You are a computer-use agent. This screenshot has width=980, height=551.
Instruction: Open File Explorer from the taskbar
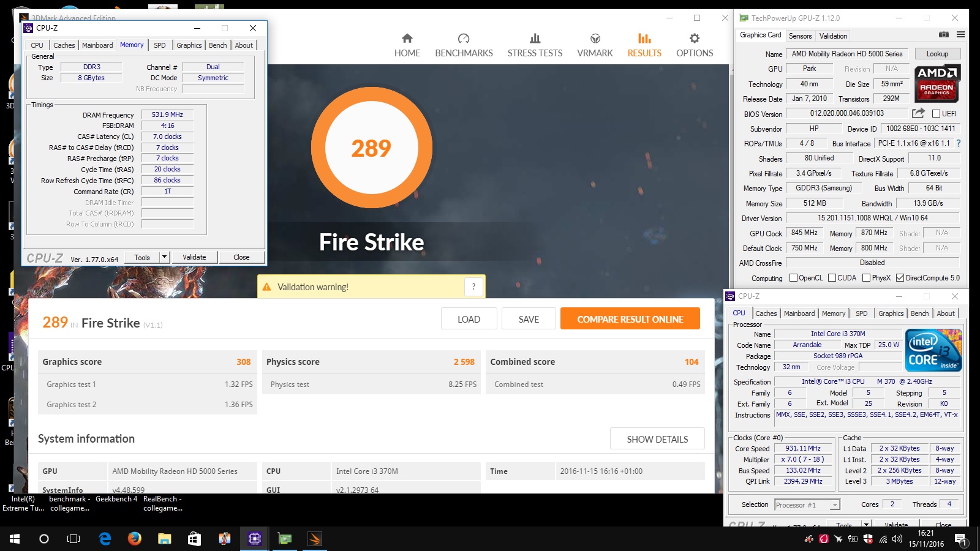pyautogui.click(x=164, y=539)
